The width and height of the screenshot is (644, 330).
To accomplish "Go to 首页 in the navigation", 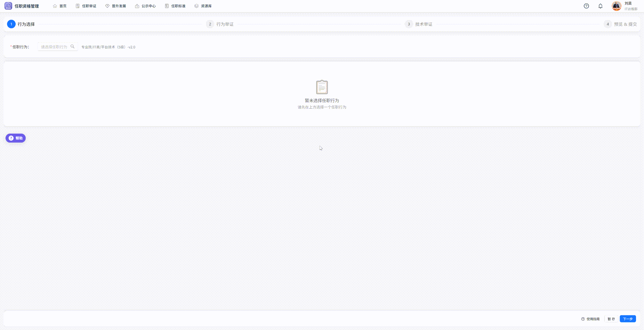I will tap(60, 6).
